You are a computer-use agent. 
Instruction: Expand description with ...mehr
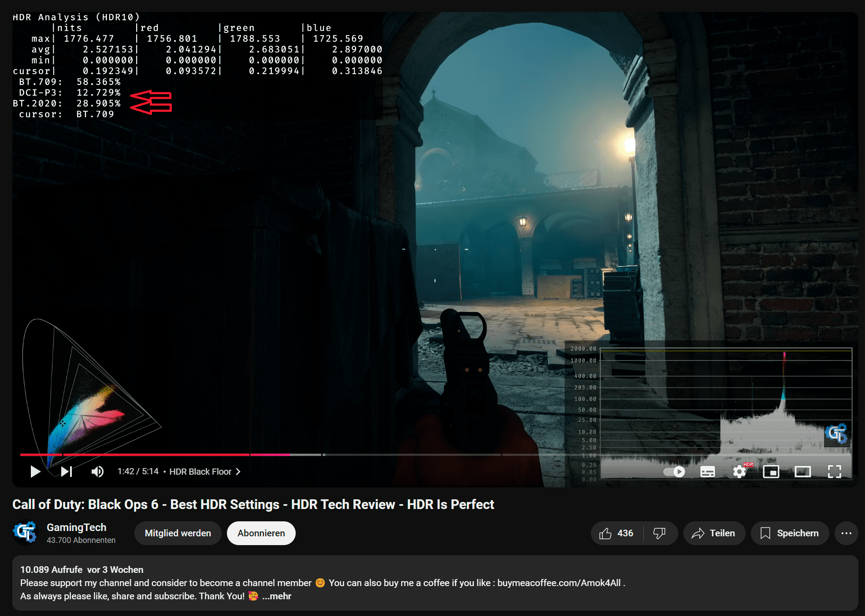point(277,596)
